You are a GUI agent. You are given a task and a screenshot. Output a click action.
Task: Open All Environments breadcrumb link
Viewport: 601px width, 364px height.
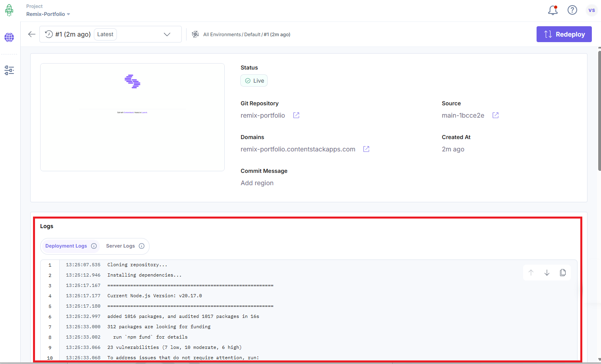pyautogui.click(x=222, y=35)
